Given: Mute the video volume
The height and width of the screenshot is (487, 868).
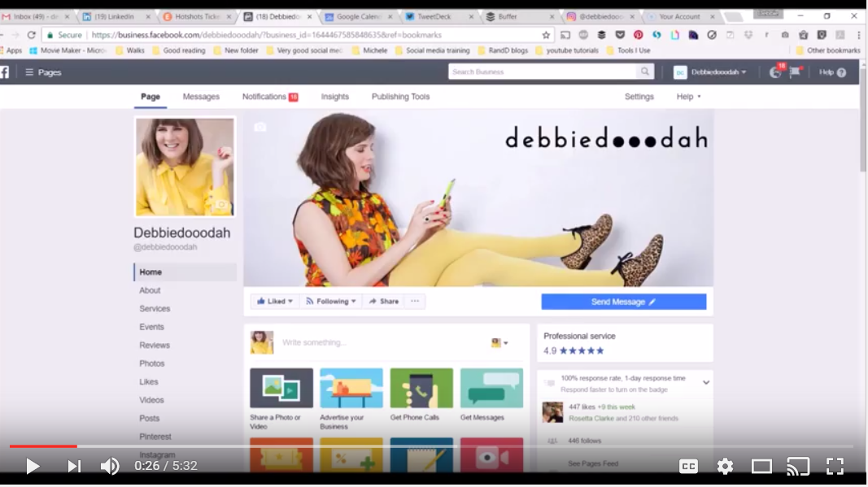Looking at the screenshot, I should click(110, 466).
